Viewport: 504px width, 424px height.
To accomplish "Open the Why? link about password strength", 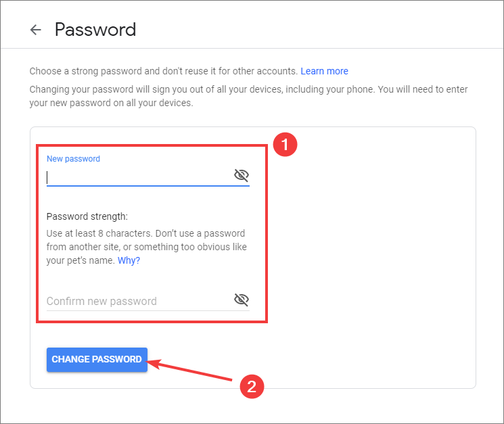I will (x=129, y=260).
